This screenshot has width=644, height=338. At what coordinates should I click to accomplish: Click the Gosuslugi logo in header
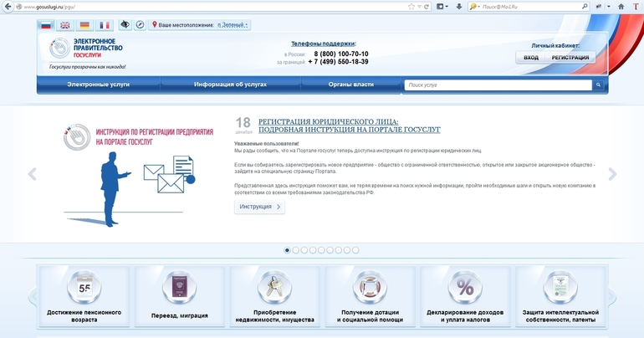[x=87, y=49]
